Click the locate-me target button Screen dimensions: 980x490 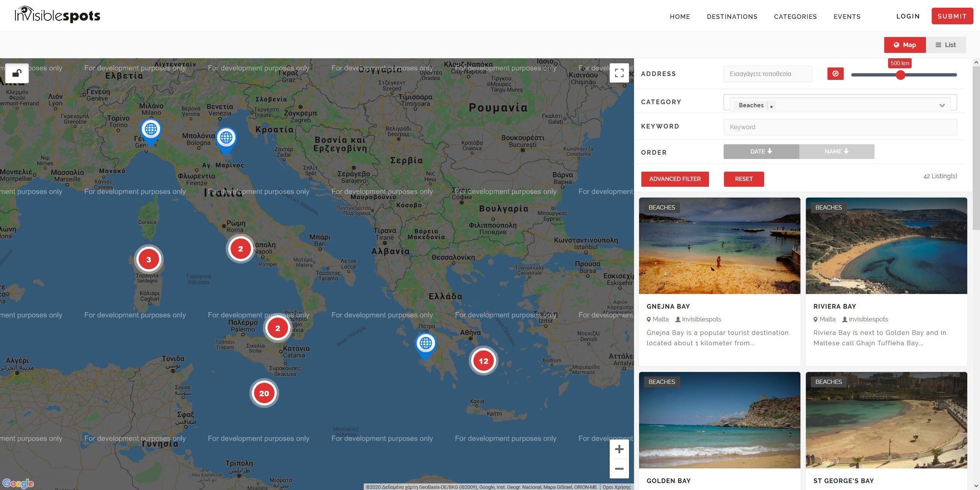tap(835, 74)
